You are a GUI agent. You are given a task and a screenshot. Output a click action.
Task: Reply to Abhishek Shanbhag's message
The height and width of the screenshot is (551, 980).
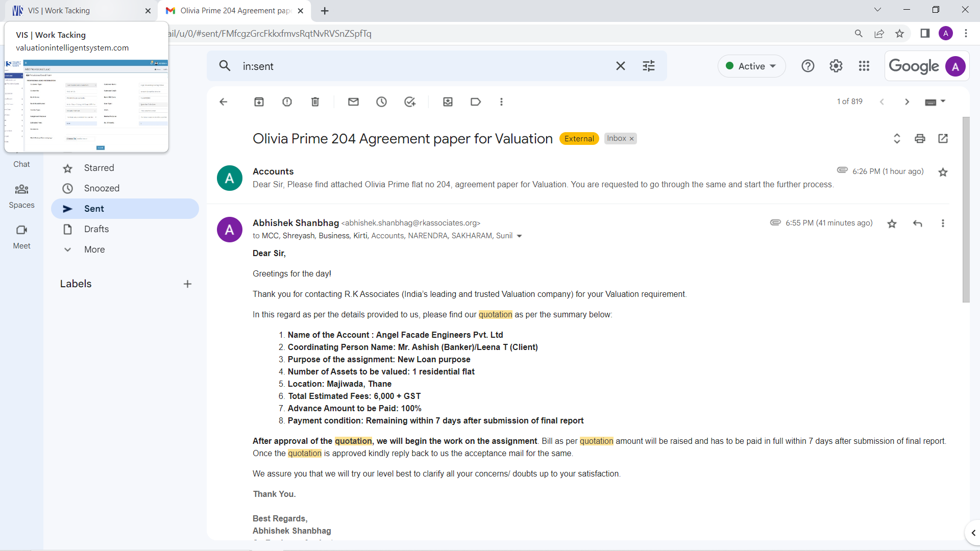tap(917, 223)
